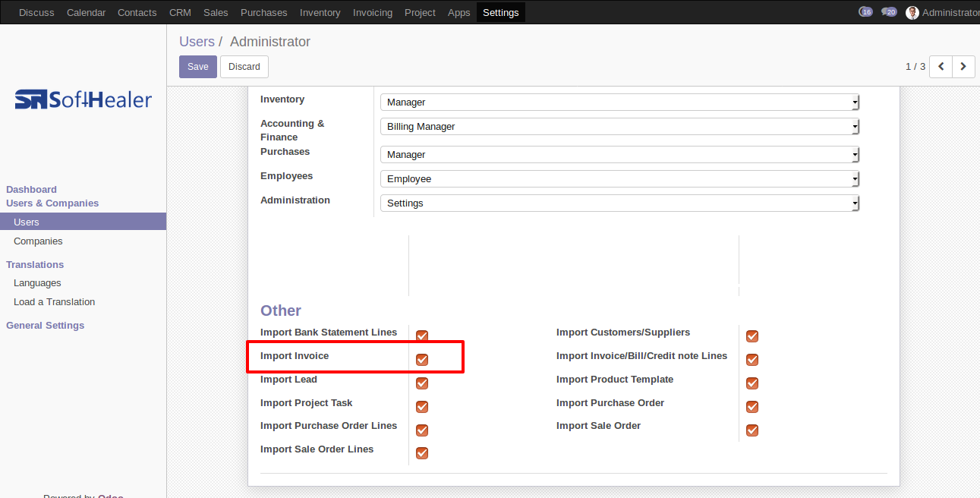Screen dimensions: 980x498
Task: Uncheck the Import Lead checkbox
Action: tap(422, 383)
